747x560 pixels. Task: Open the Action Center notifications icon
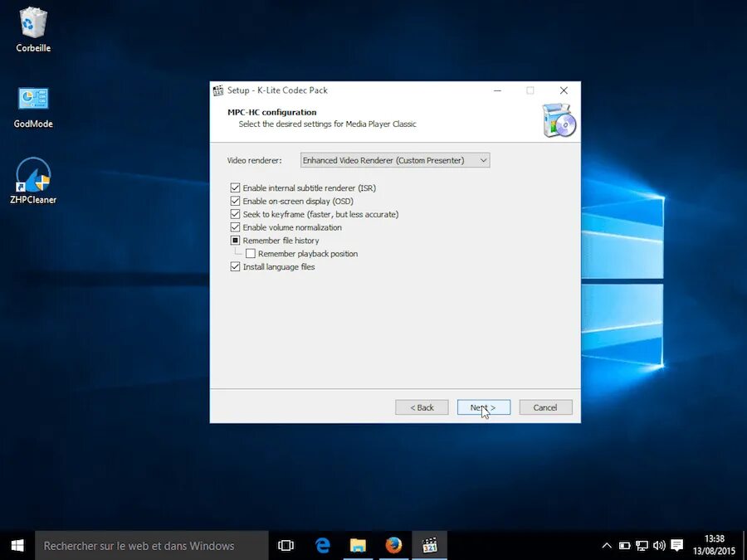pyautogui.click(x=677, y=546)
